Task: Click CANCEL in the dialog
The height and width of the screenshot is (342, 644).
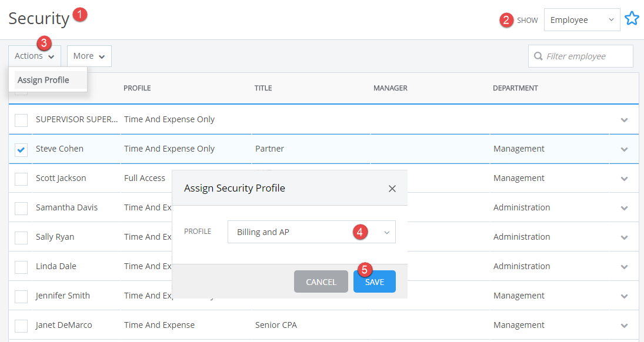Action: pyautogui.click(x=321, y=281)
